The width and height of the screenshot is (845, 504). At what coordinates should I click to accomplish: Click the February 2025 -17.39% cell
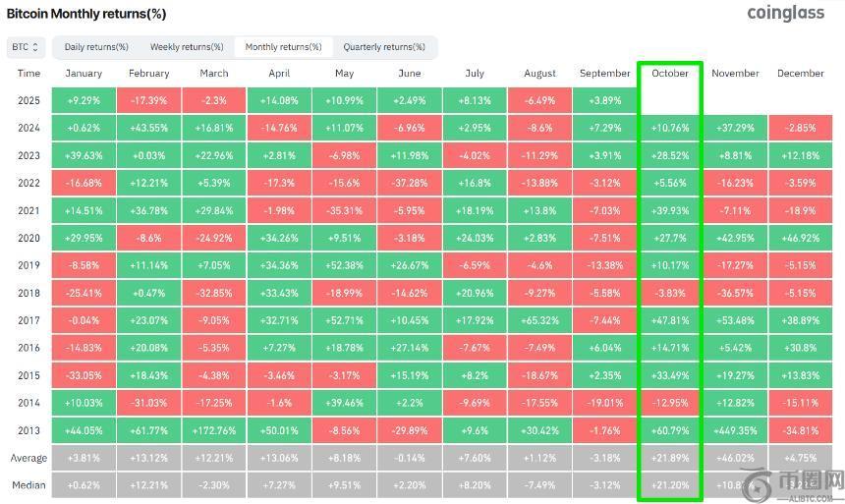point(148,100)
